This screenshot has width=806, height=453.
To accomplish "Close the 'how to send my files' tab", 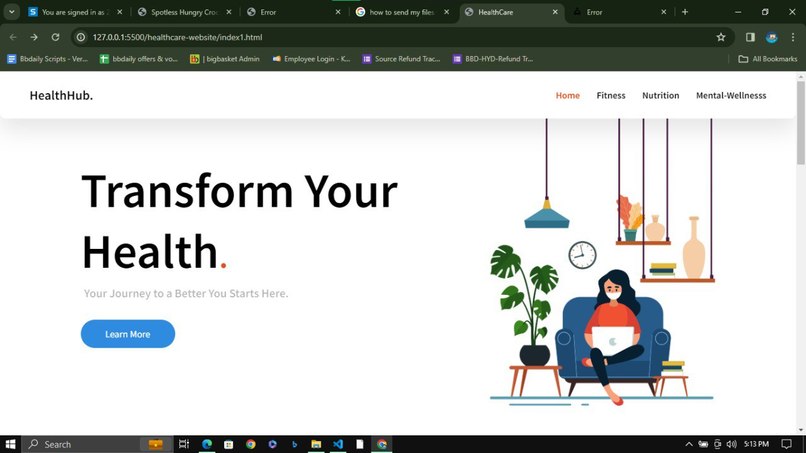I will coord(446,12).
